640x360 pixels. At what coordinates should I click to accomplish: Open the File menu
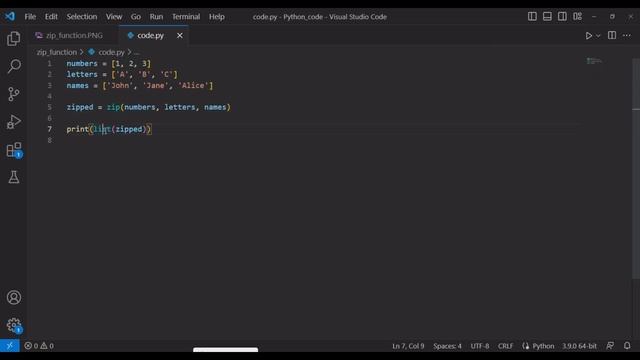pyautogui.click(x=30, y=17)
